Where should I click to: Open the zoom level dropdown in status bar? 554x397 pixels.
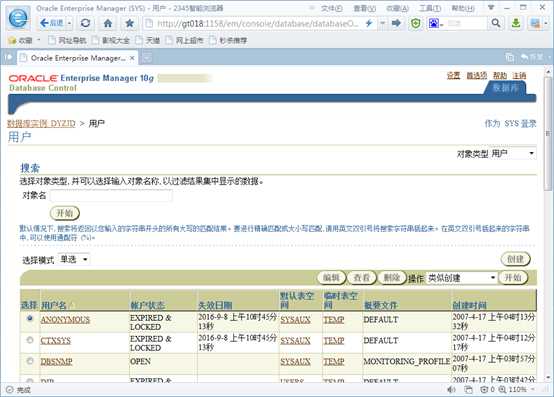click(x=532, y=390)
